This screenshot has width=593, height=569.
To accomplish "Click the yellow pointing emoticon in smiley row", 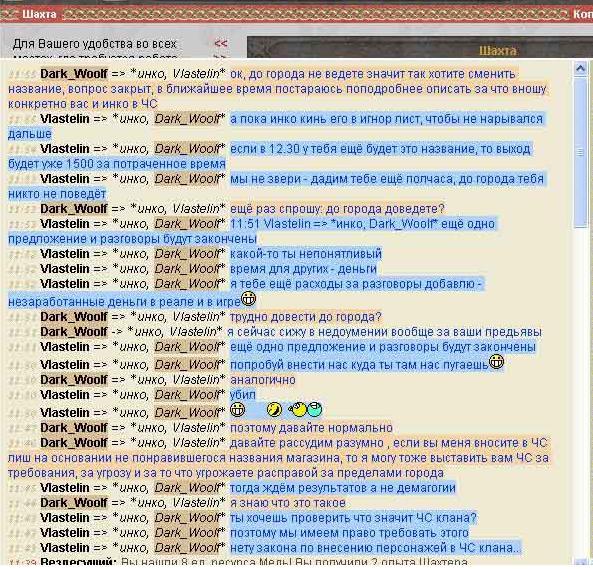I will 297,409.
